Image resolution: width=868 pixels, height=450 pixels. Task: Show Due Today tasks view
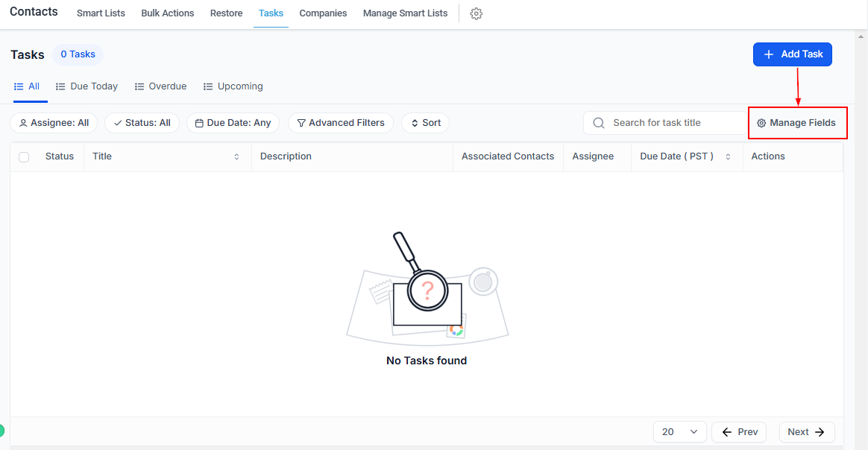(x=87, y=86)
